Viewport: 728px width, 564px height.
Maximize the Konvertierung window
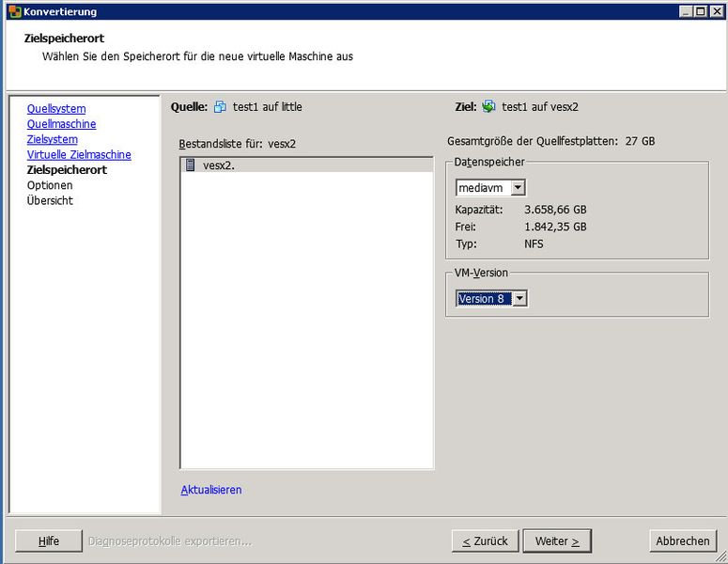(x=701, y=11)
